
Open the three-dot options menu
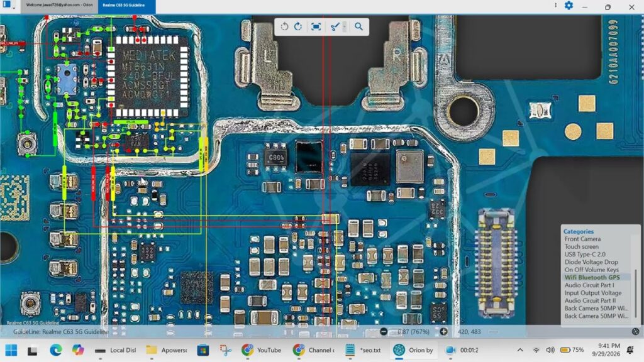click(556, 5)
